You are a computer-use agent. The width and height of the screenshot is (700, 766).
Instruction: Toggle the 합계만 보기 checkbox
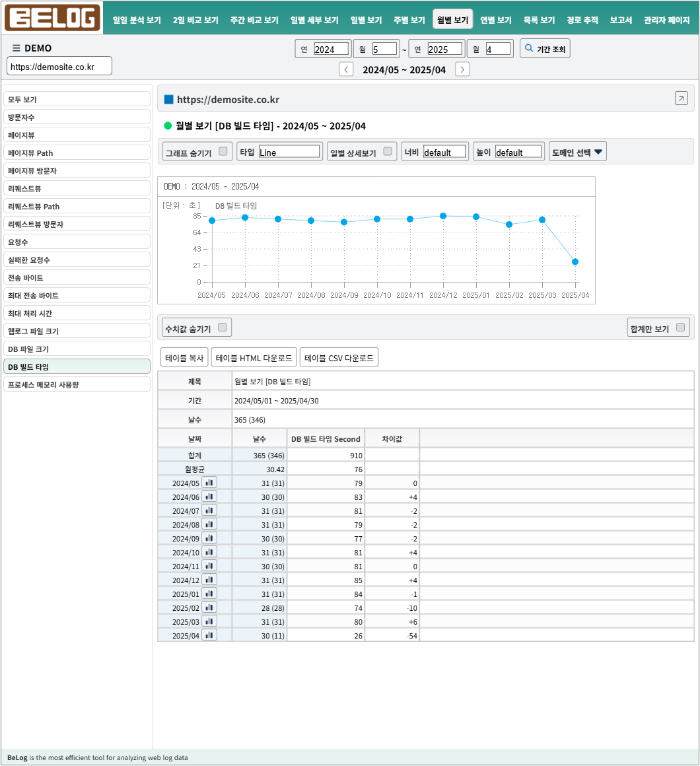pyautogui.click(x=680, y=328)
